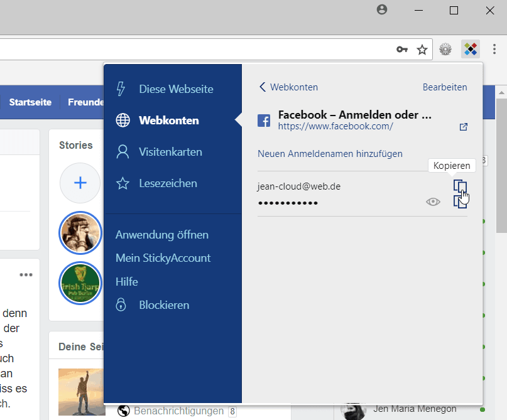Click the gear extension icon in toolbar
The height and width of the screenshot is (420, 507).
pos(445,49)
